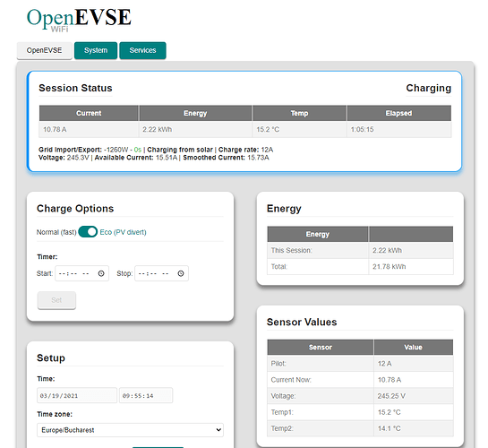
Task: Click the Value column header
Action: point(414,347)
